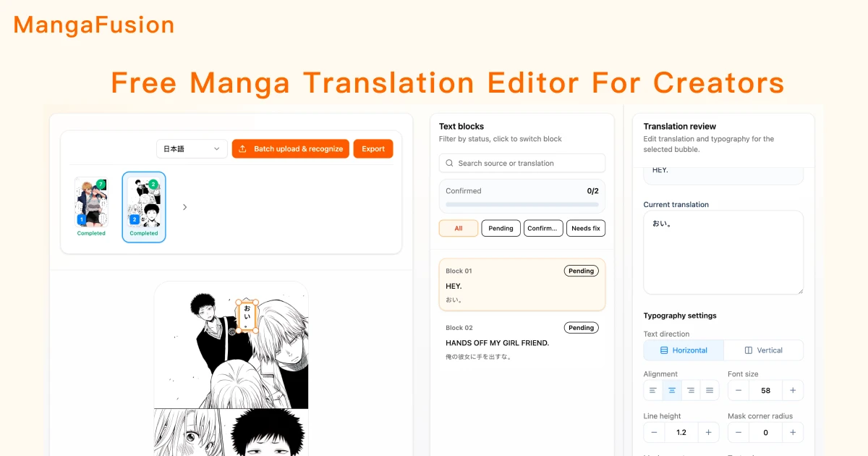Click font size value 58
Viewport: 868px width, 456px height.
(x=766, y=390)
